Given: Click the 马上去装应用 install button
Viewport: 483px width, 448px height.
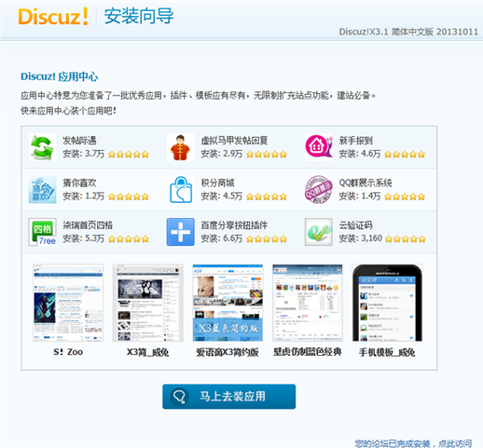Looking at the screenshot, I should coord(229,397).
